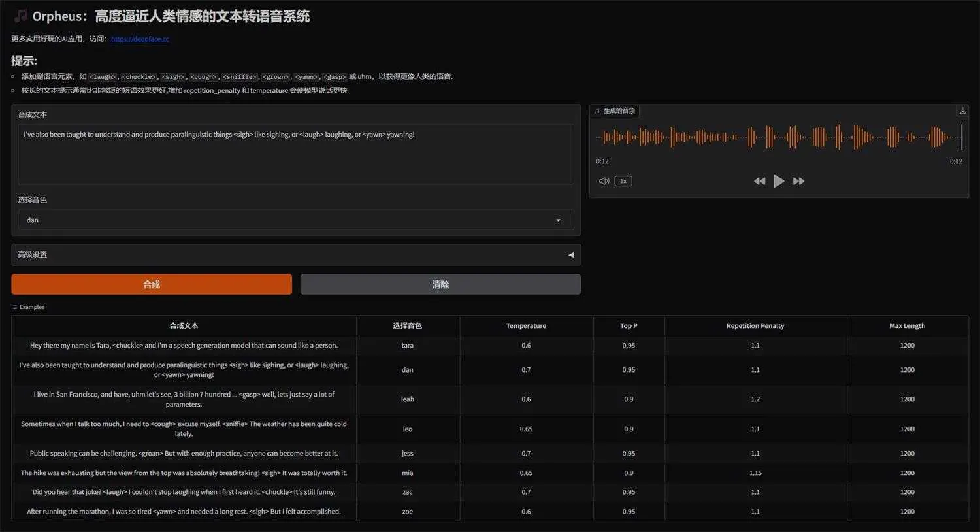Click the zoe voice cell
The height and width of the screenshot is (532, 980).
[x=408, y=512]
